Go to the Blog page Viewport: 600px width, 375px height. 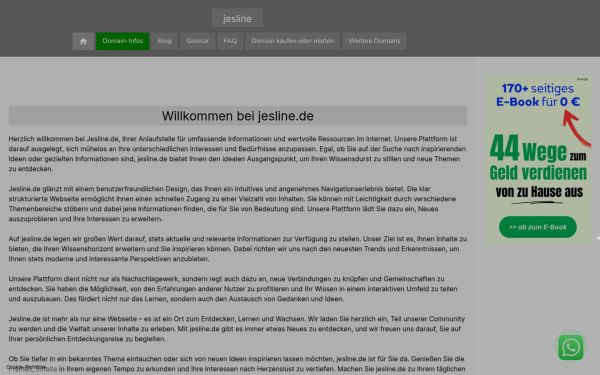point(165,41)
